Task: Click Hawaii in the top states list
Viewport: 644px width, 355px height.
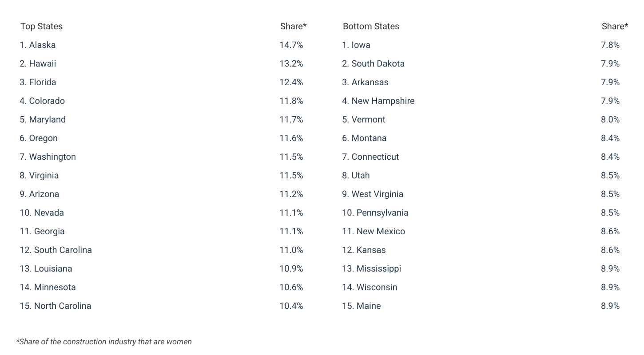Action: coord(38,63)
